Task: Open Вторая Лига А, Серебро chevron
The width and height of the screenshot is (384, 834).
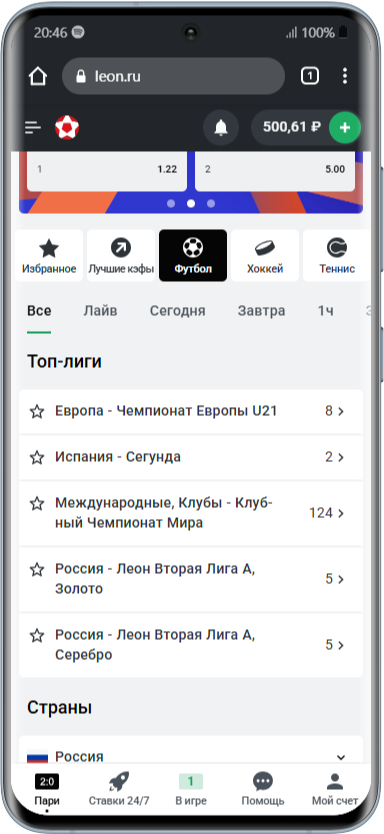Action: point(341,645)
